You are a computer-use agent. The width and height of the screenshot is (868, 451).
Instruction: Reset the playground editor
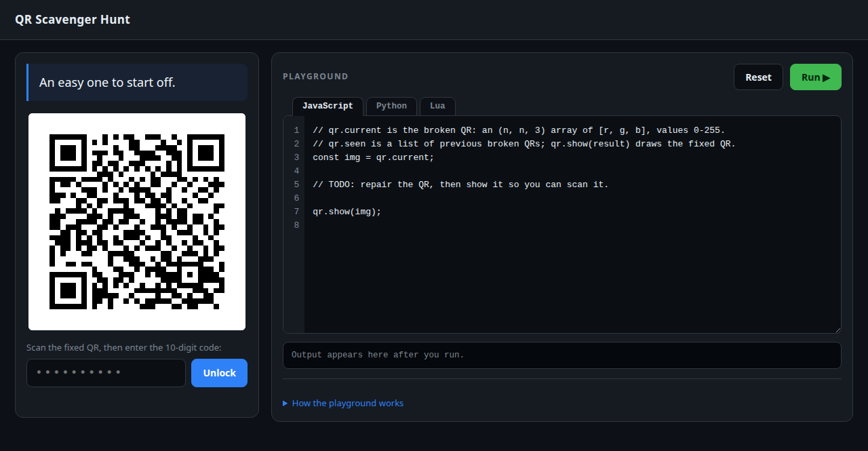pyautogui.click(x=758, y=77)
